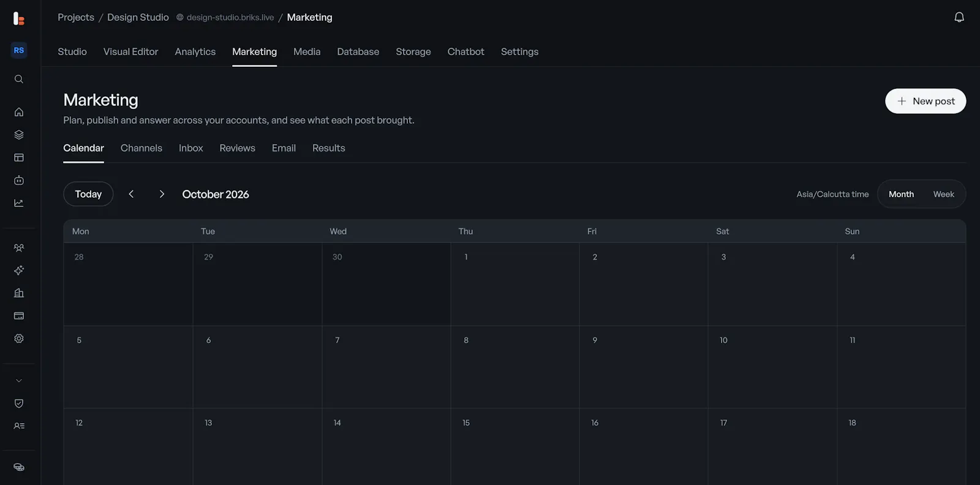This screenshot has width=980, height=485.
Task: Switch to the Channels sub-tab
Action: (141, 148)
